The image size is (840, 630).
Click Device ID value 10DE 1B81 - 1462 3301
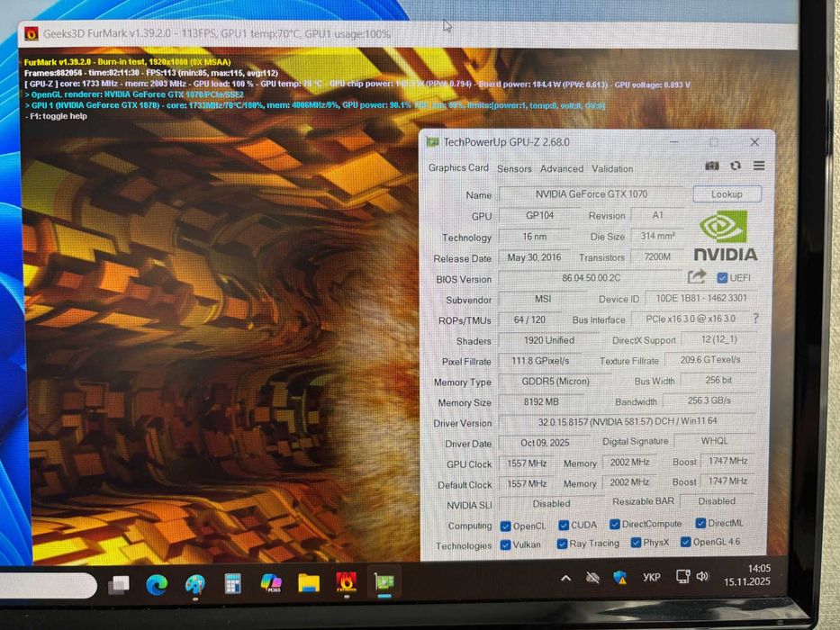tap(701, 298)
